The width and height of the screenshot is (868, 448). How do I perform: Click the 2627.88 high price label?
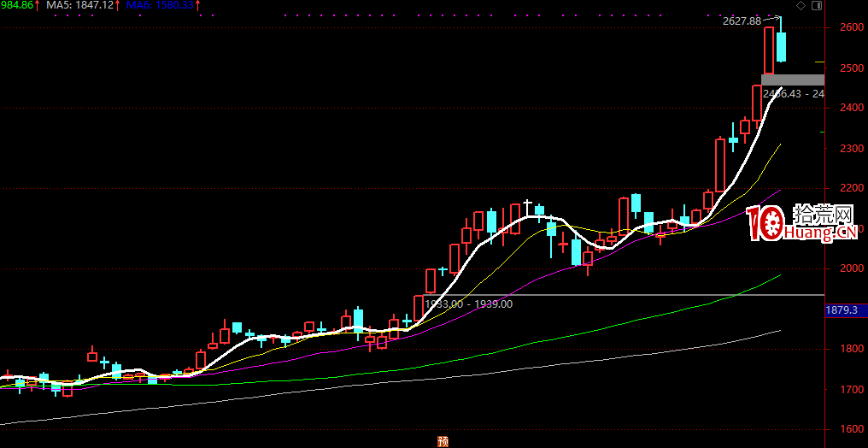(742, 21)
